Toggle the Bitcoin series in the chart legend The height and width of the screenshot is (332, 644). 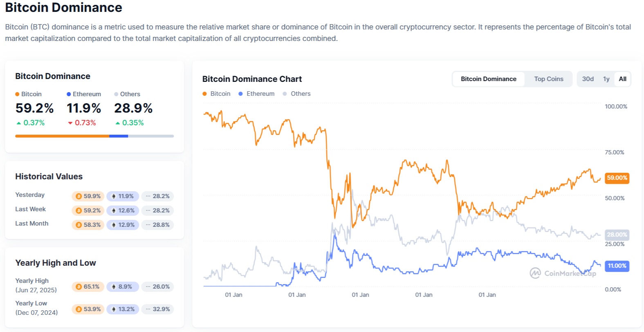[217, 93]
